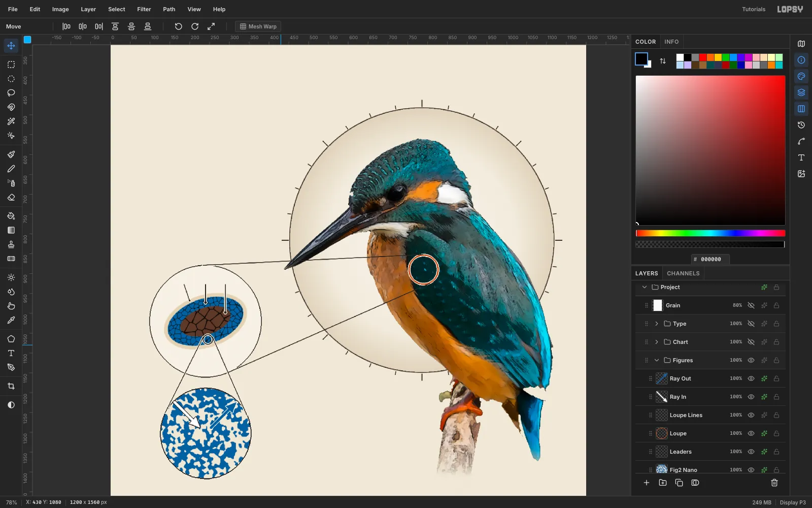Open the Tutorials link
Screen dimensions: 812x508
[754, 9]
